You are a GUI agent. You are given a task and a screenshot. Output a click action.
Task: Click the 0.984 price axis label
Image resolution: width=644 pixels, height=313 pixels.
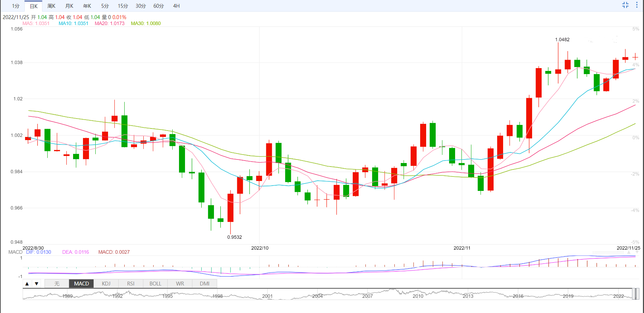17,171
